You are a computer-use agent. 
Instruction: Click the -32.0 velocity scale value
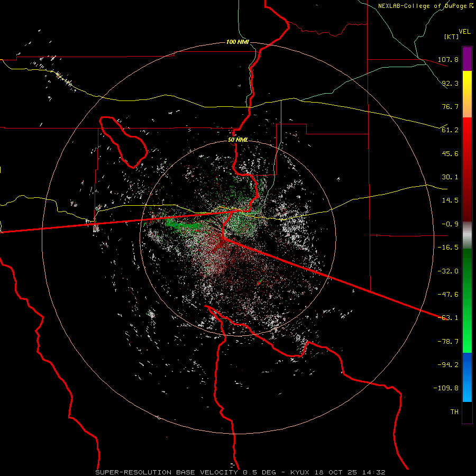[x=448, y=271]
